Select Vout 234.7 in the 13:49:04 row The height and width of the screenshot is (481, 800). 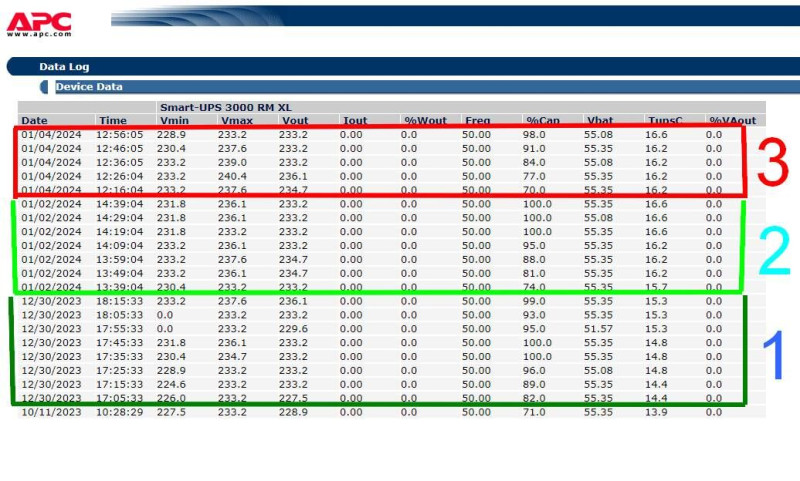293,273
